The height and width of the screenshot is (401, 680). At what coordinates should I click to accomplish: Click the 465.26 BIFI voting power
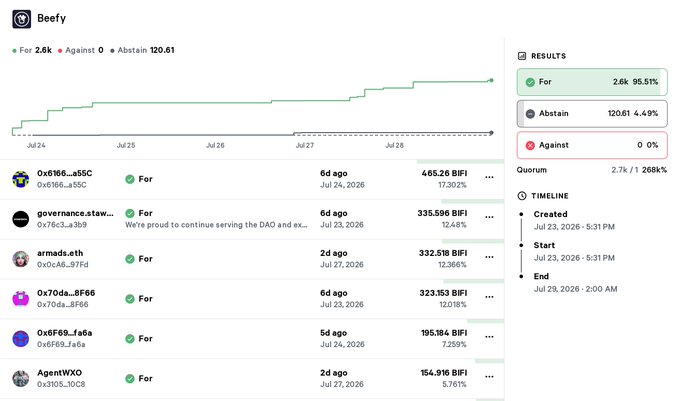444,173
